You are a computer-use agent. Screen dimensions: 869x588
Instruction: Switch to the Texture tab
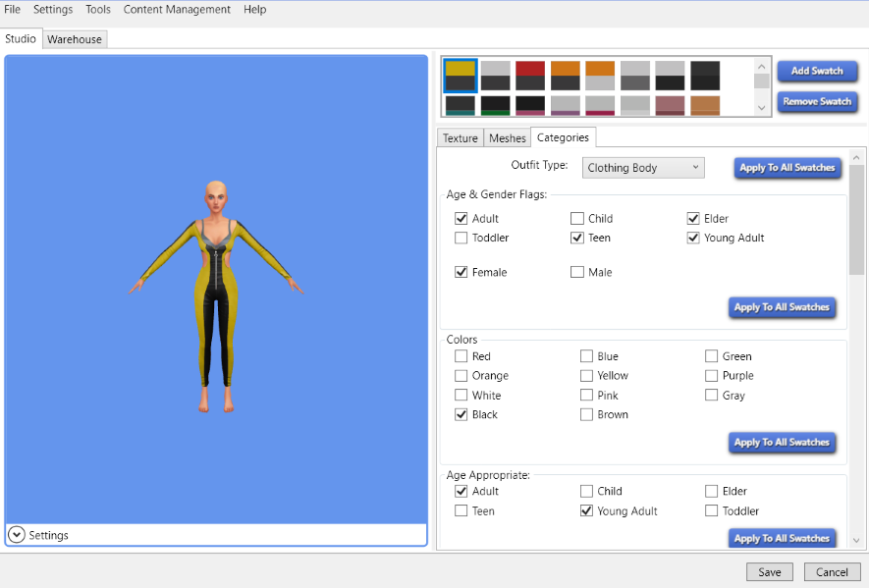[x=460, y=138]
